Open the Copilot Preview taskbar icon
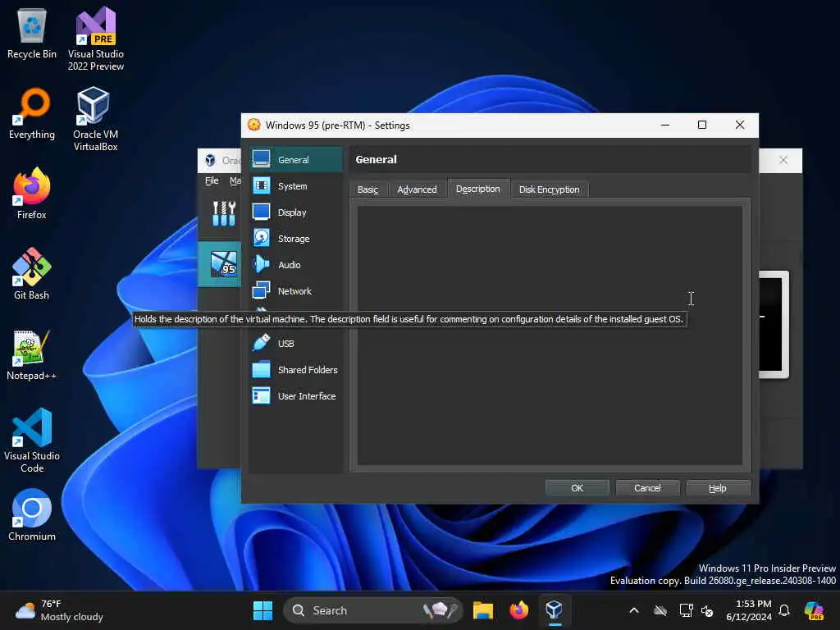Image resolution: width=840 pixels, height=630 pixels. [x=814, y=610]
